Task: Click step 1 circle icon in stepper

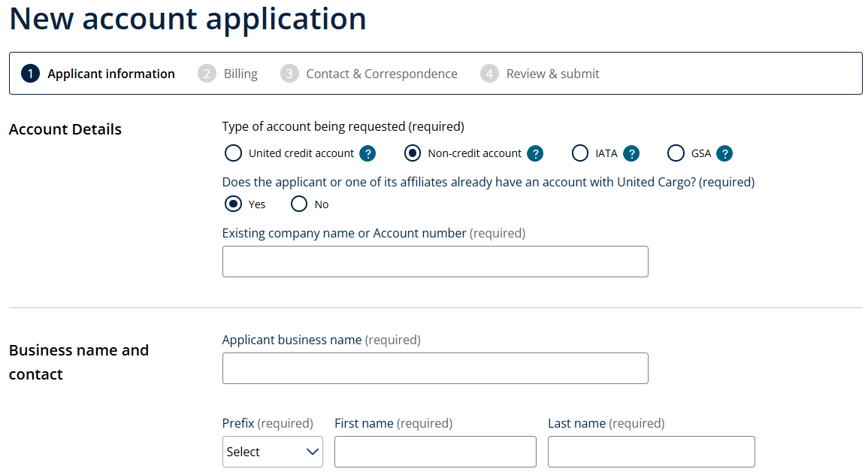Action: tap(30, 74)
